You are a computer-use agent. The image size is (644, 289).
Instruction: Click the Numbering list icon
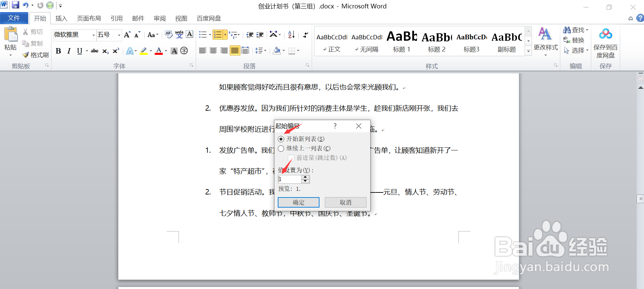218,34
